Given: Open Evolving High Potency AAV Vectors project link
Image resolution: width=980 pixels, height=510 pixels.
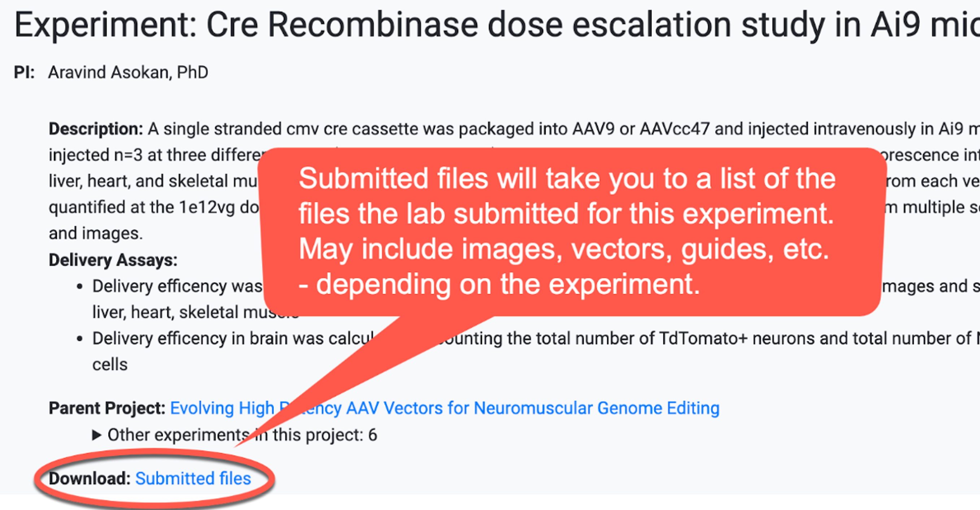Looking at the screenshot, I should [444, 409].
